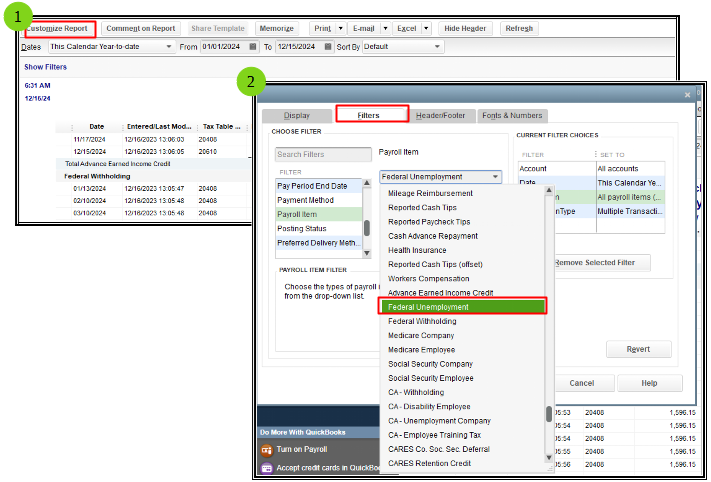Click the Memorize button

277,29
